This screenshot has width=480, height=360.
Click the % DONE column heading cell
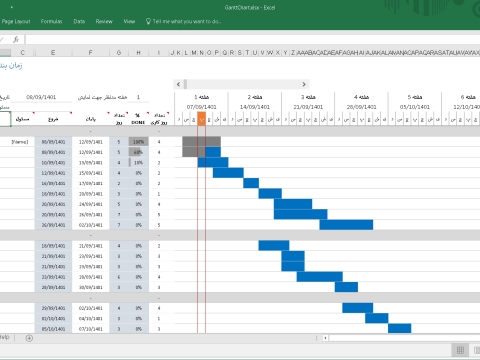click(x=138, y=119)
